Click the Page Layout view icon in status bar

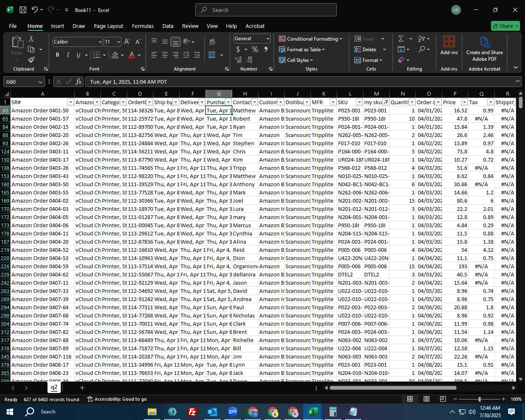427,399
